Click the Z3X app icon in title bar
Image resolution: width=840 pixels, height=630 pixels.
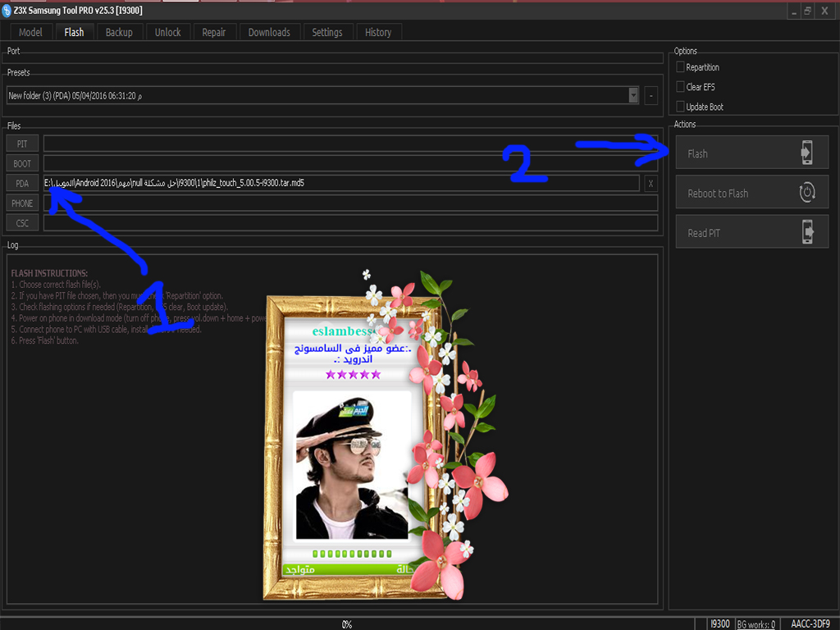click(7, 10)
